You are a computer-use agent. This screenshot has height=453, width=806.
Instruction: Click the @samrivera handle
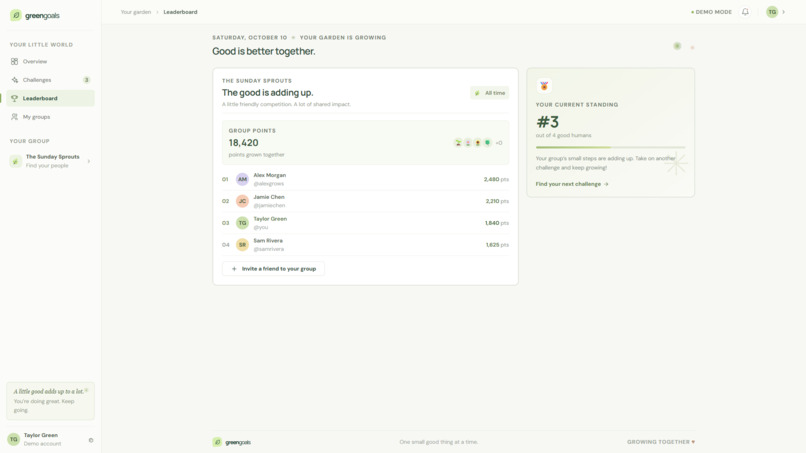(268, 249)
